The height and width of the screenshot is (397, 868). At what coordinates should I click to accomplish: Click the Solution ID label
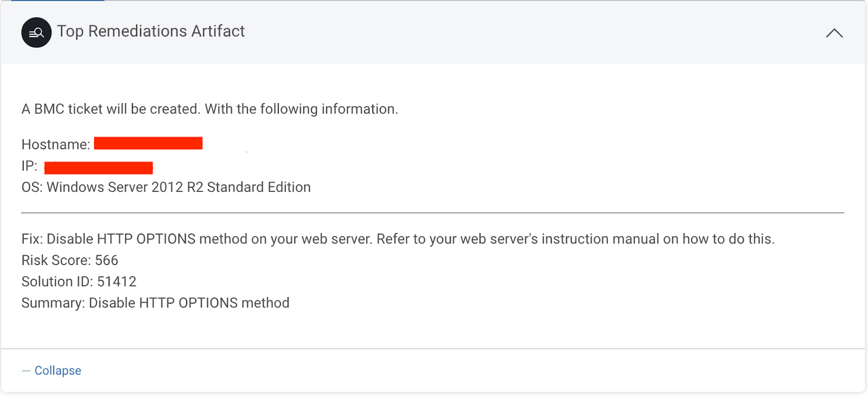57,282
